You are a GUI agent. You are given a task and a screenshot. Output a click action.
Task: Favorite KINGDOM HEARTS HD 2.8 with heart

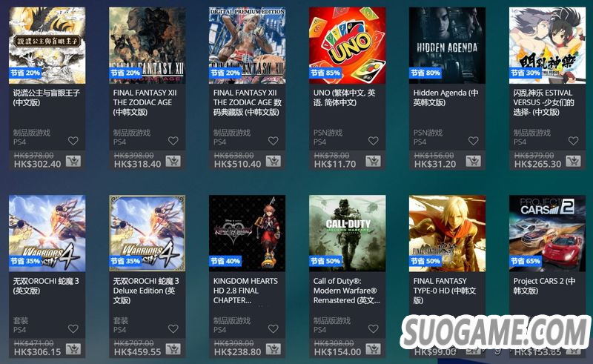273,329
